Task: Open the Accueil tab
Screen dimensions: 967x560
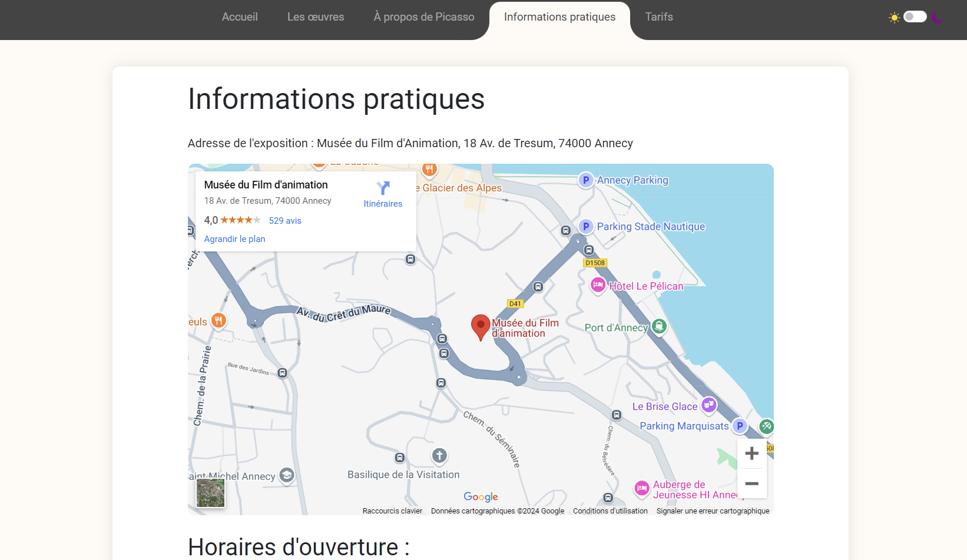Action: coord(240,17)
